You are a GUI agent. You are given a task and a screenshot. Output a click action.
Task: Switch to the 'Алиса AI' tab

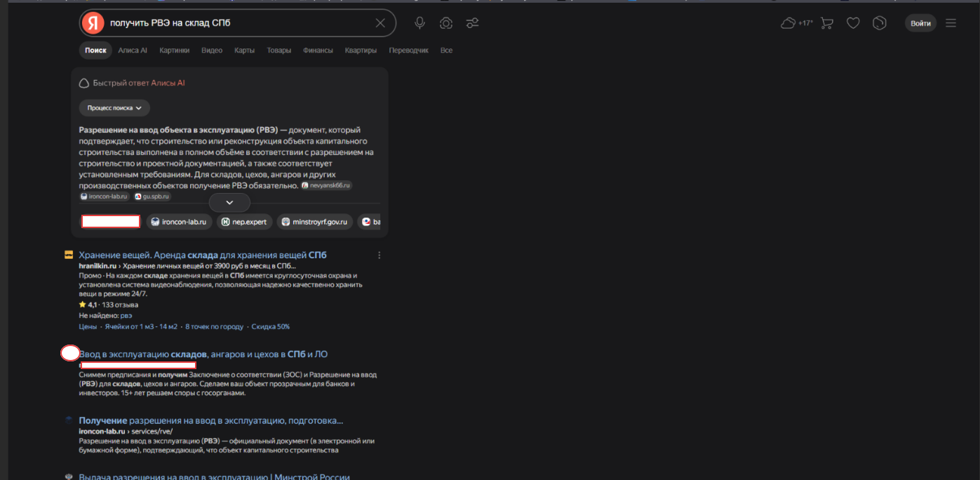click(x=133, y=51)
